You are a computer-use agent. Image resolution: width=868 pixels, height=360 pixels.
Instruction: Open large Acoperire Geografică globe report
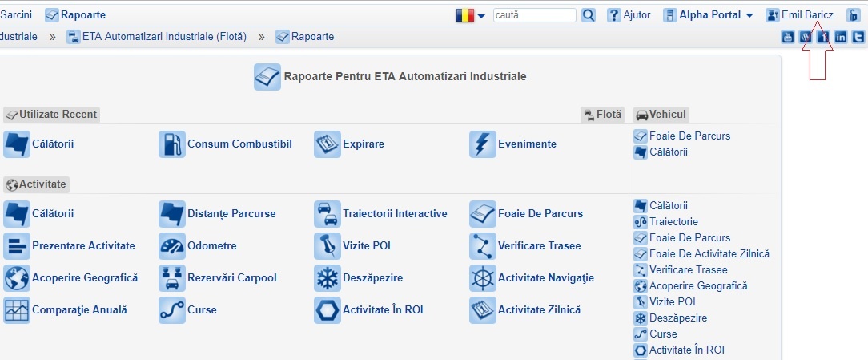70,278
